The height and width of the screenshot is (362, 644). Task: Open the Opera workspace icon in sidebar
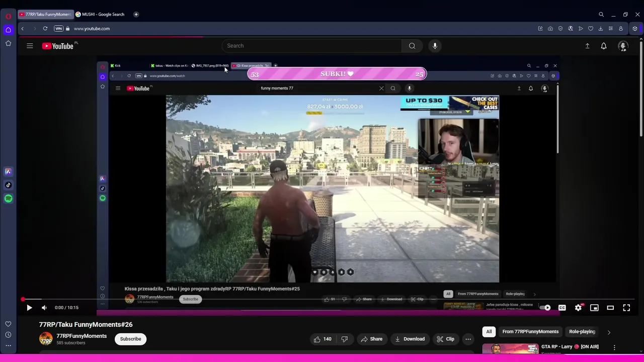(x=8, y=30)
